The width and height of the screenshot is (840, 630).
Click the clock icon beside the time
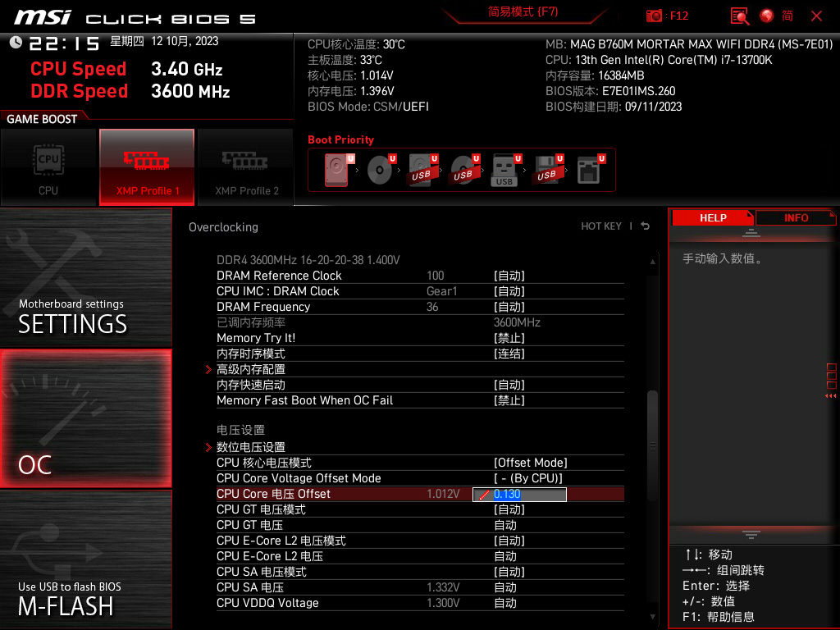tap(16, 43)
